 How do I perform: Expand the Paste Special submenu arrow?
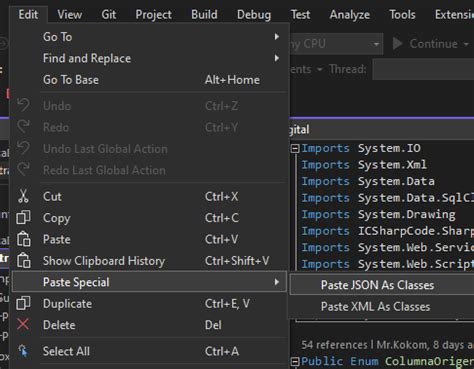tap(277, 282)
